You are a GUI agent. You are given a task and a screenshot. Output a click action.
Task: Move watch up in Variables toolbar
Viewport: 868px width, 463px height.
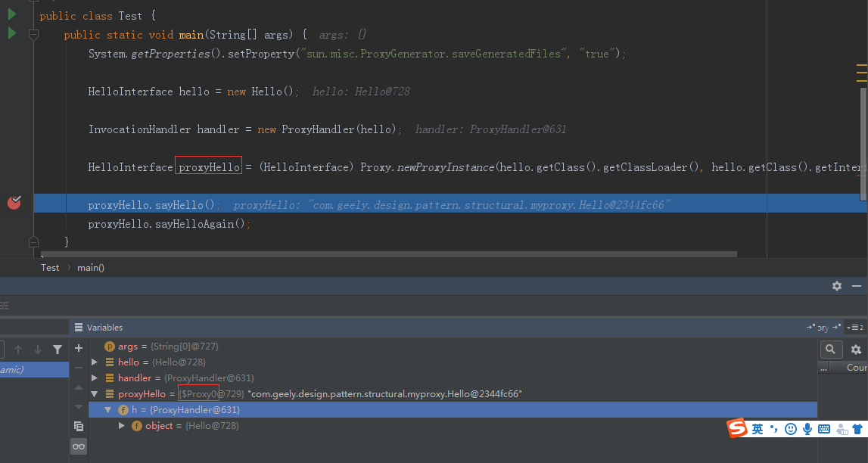(79, 387)
